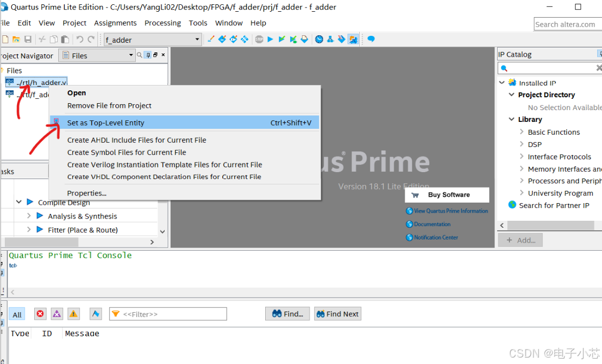Expand the Analysis & Synthesis task
The width and height of the screenshot is (602, 364).
tap(29, 216)
